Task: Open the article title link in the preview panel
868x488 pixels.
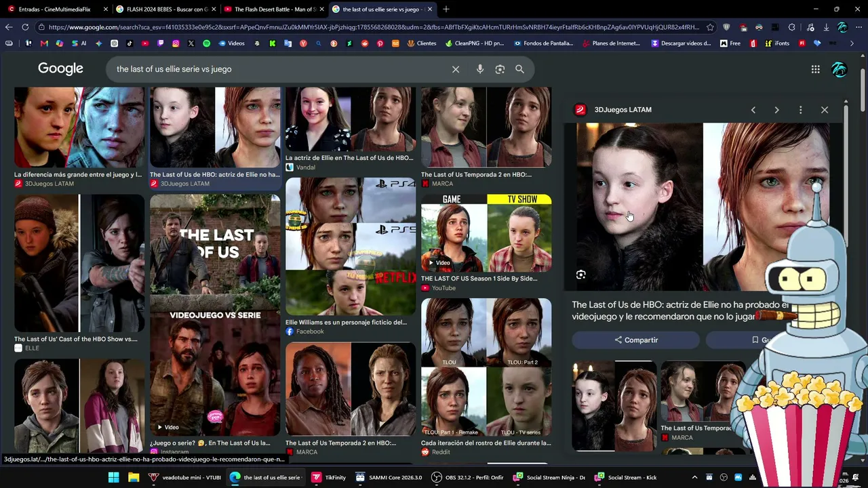Action: tap(680, 310)
